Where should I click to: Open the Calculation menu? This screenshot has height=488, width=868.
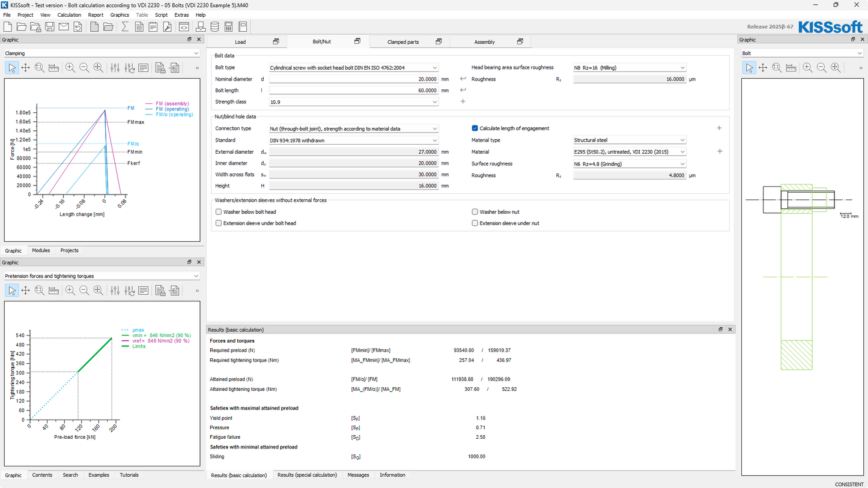tap(69, 15)
